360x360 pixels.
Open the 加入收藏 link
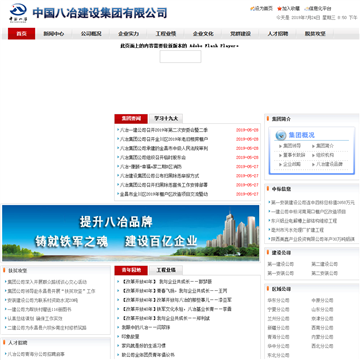pyautogui.click(x=291, y=9)
